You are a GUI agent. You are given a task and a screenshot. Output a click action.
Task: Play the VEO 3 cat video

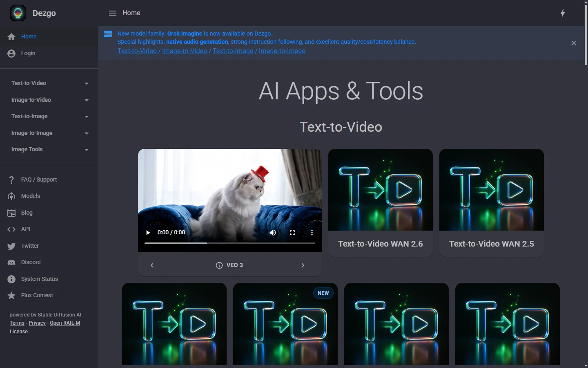[x=148, y=233]
